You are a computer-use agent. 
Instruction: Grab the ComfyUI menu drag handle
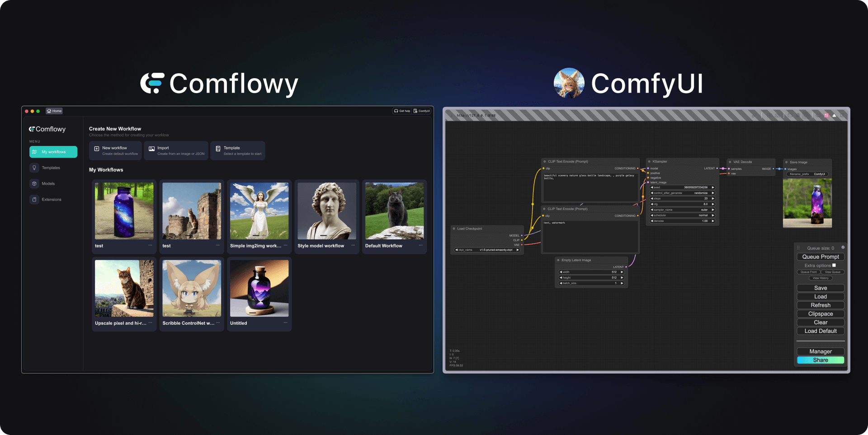coord(798,248)
